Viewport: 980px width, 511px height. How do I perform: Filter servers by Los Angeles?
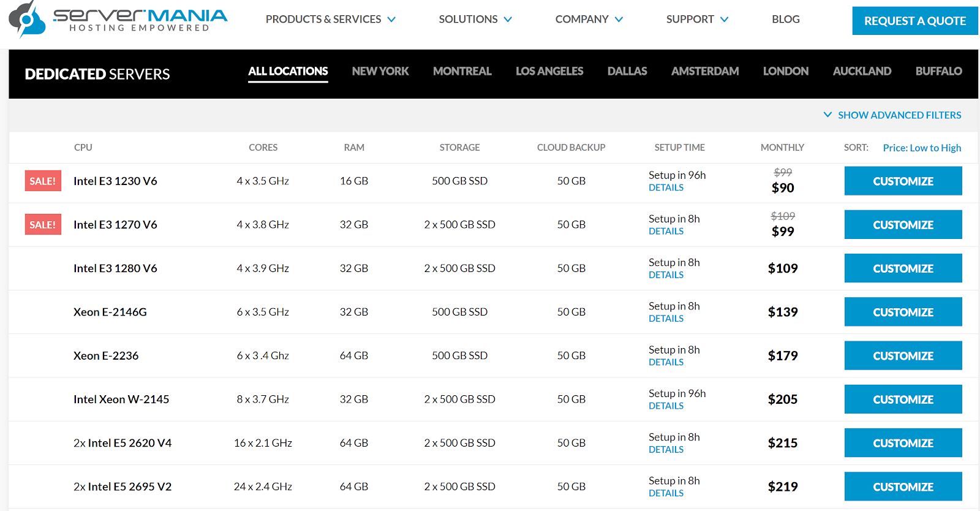pyautogui.click(x=549, y=72)
